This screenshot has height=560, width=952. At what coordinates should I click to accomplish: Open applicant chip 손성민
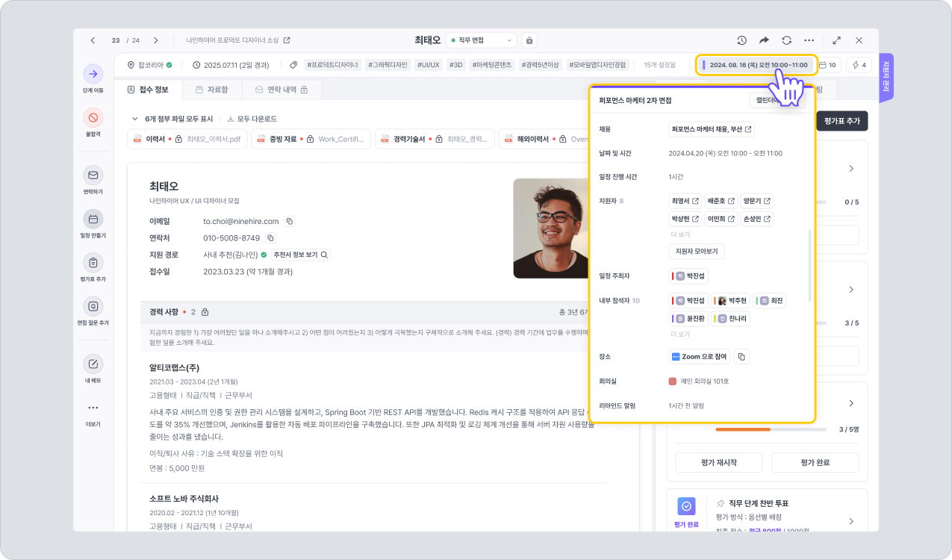coord(757,219)
